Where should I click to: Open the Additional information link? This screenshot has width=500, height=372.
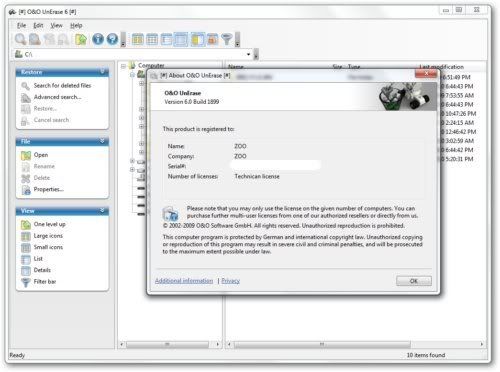tap(184, 281)
